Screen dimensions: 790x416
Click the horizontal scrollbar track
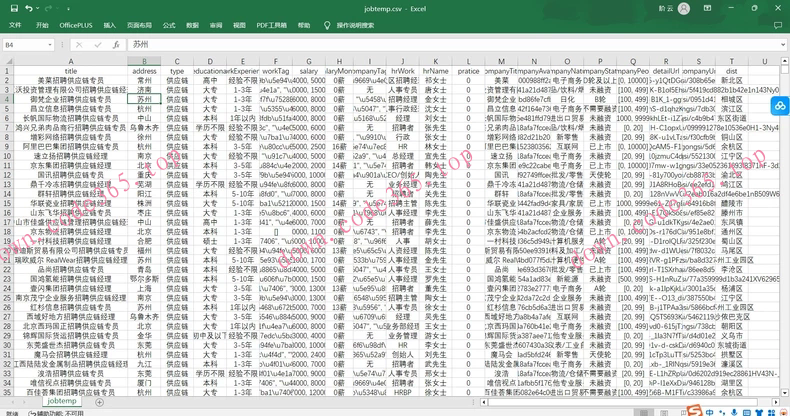point(622,402)
